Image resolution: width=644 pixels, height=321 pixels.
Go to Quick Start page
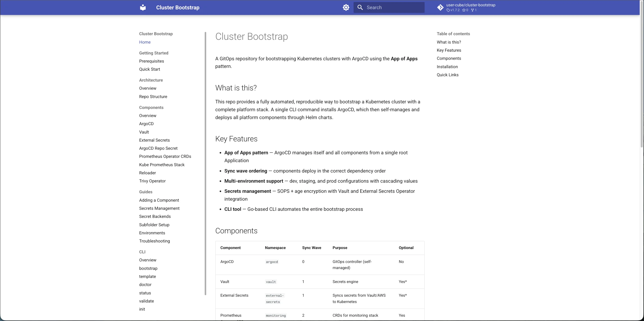point(149,69)
